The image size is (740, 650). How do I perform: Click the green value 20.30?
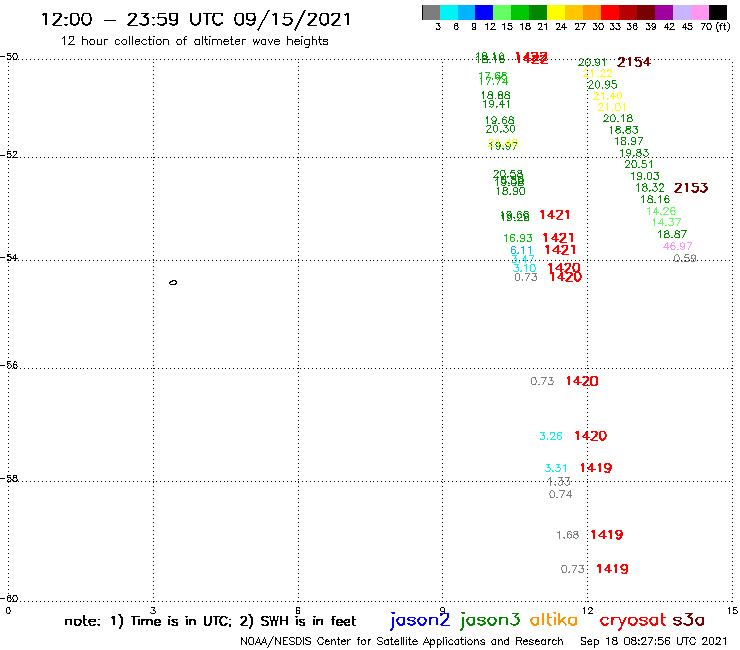coord(500,129)
